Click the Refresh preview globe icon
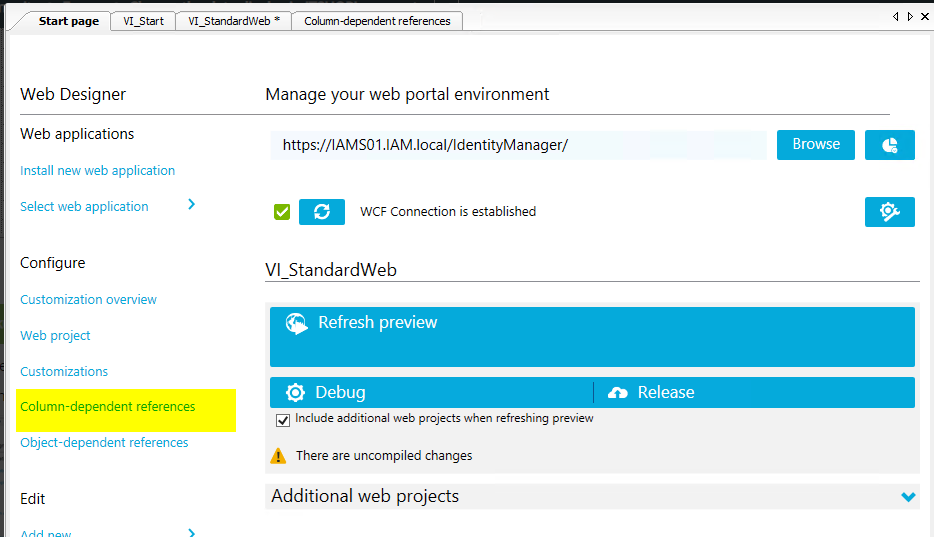The height and width of the screenshot is (537, 934). (x=296, y=323)
